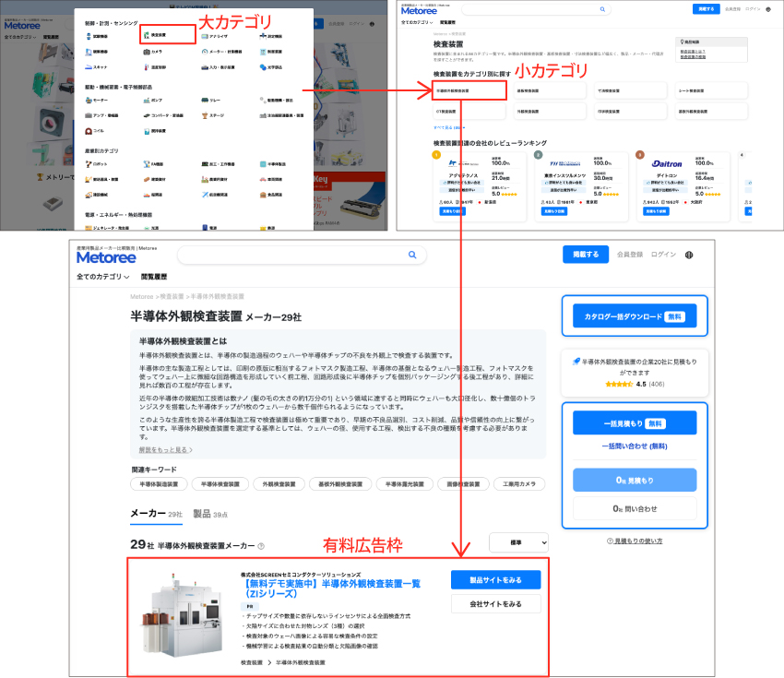Select the カメラ category icon

pyautogui.click(x=148, y=53)
